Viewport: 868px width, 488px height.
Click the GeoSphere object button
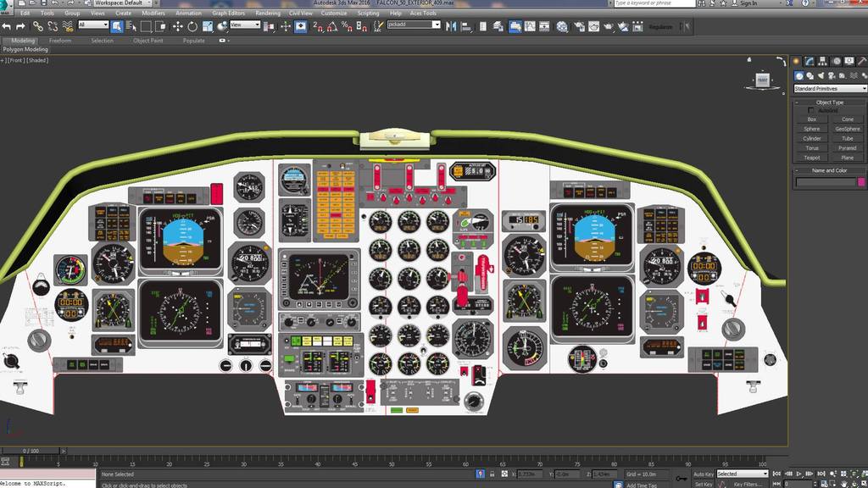pos(848,129)
